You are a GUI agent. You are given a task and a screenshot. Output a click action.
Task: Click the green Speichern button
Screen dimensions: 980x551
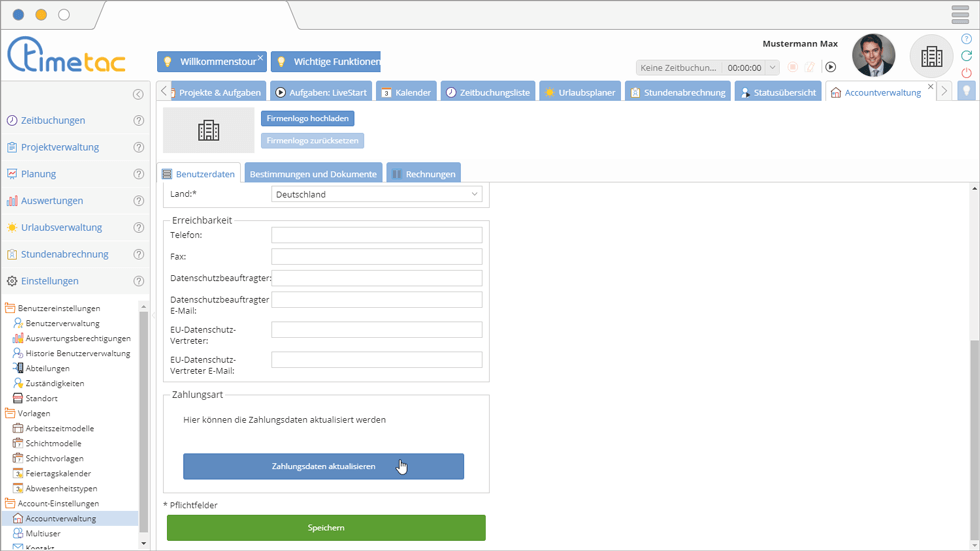click(x=326, y=528)
